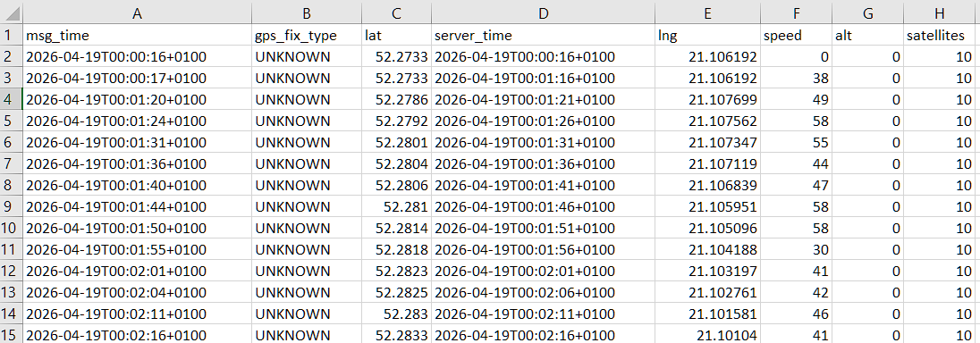Click the lng header cell
This screenshot has width=980, height=343.
[x=707, y=36]
